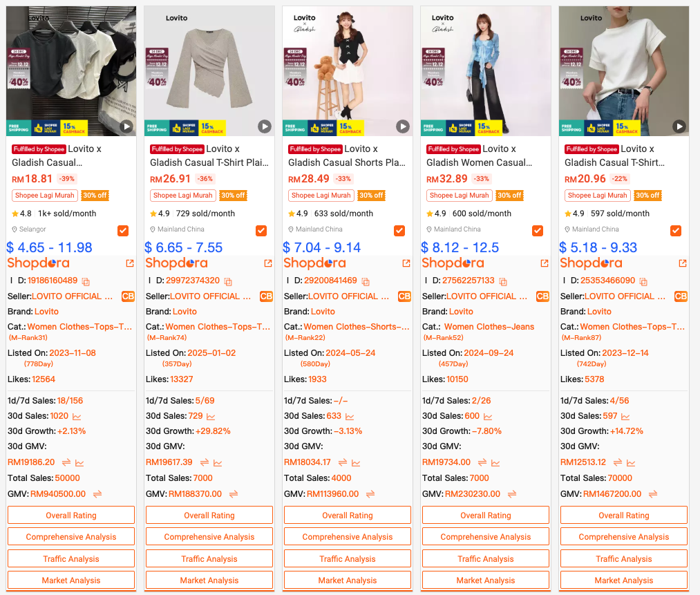Open the grey wrap top product image
The width and height of the screenshot is (700, 595).
[209, 70]
